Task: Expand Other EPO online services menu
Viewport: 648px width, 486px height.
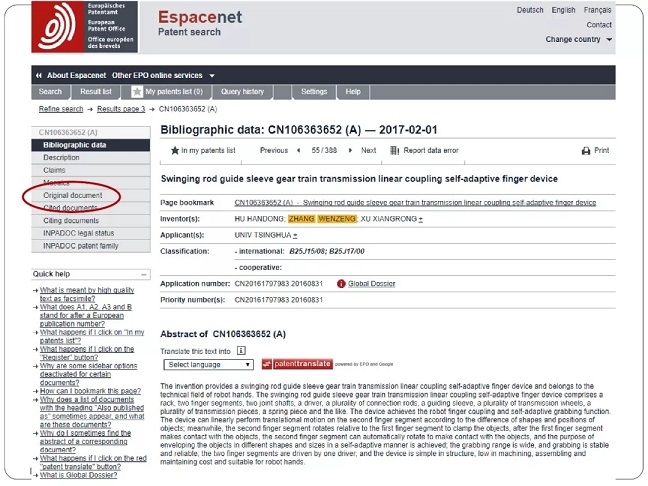Action: pos(212,76)
